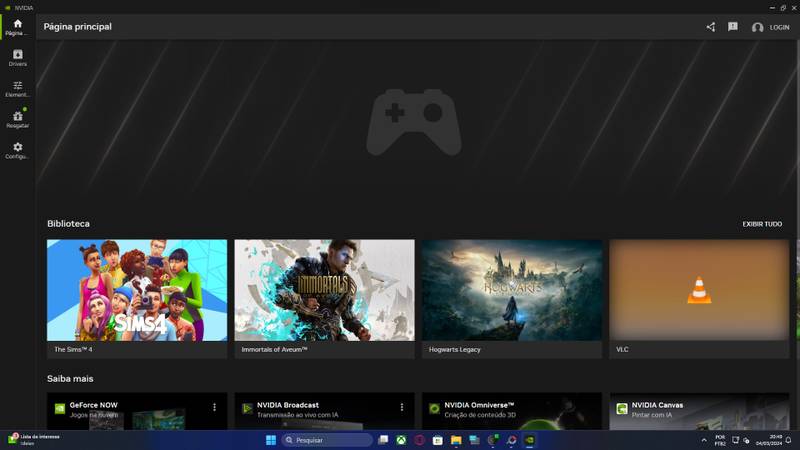
Task: Click EXIBIR TUDO for Biblioteca
Action: tap(762, 224)
